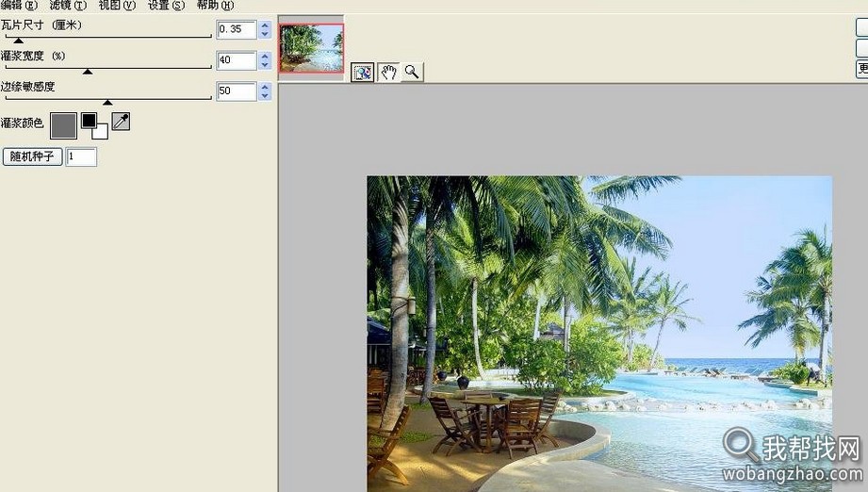The image size is (868, 492).
Task: Click the 灌浆宽度 slider handle
Action: (x=88, y=72)
